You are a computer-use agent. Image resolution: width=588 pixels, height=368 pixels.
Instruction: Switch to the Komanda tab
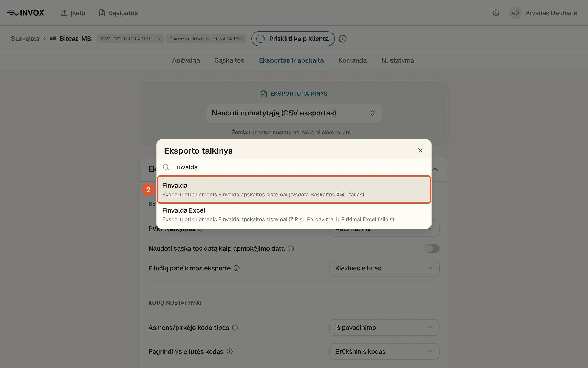(x=353, y=60)
